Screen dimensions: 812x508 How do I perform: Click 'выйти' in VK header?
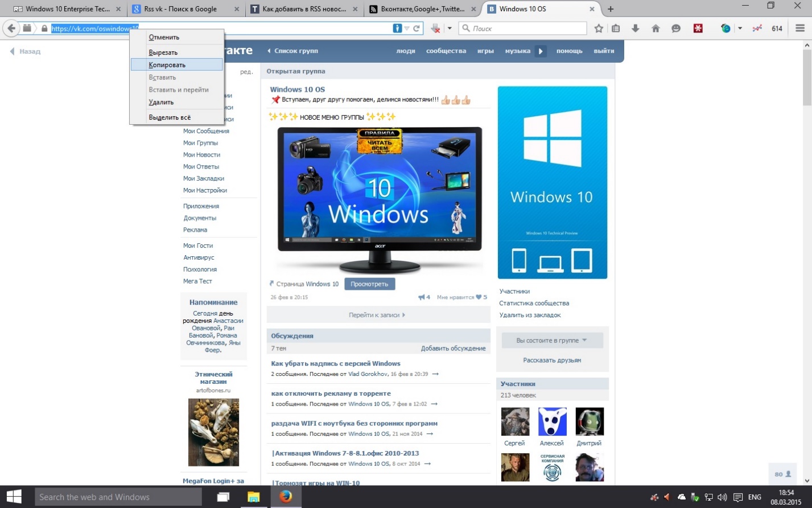pyautogui.click(x=604, y=51)
